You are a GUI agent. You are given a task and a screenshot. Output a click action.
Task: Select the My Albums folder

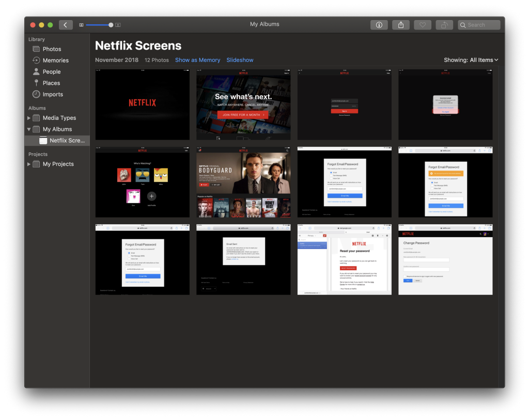tap(57, 129)
